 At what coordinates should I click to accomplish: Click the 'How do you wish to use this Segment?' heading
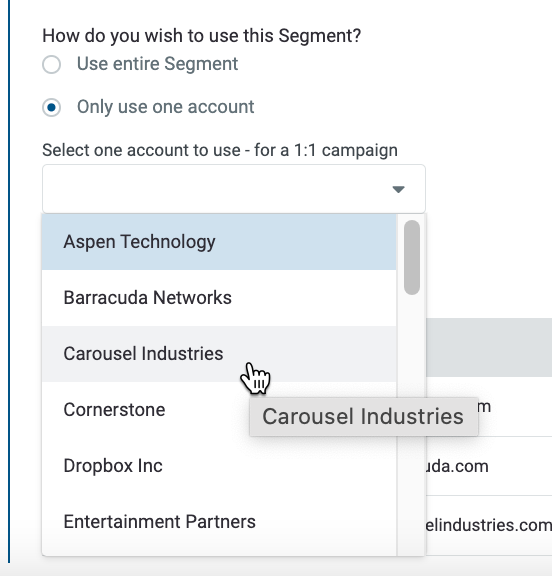(202, 36)
